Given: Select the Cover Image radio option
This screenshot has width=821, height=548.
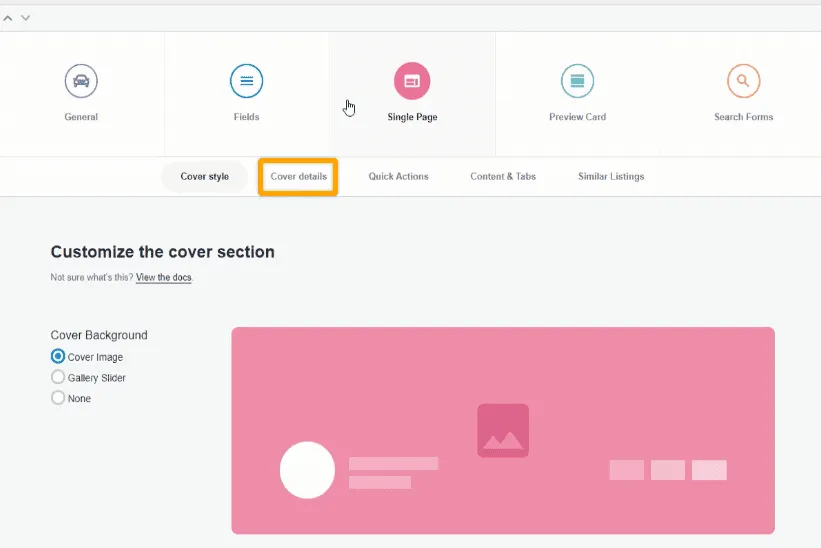Looking at the screenshot, I should pos(58,357).
